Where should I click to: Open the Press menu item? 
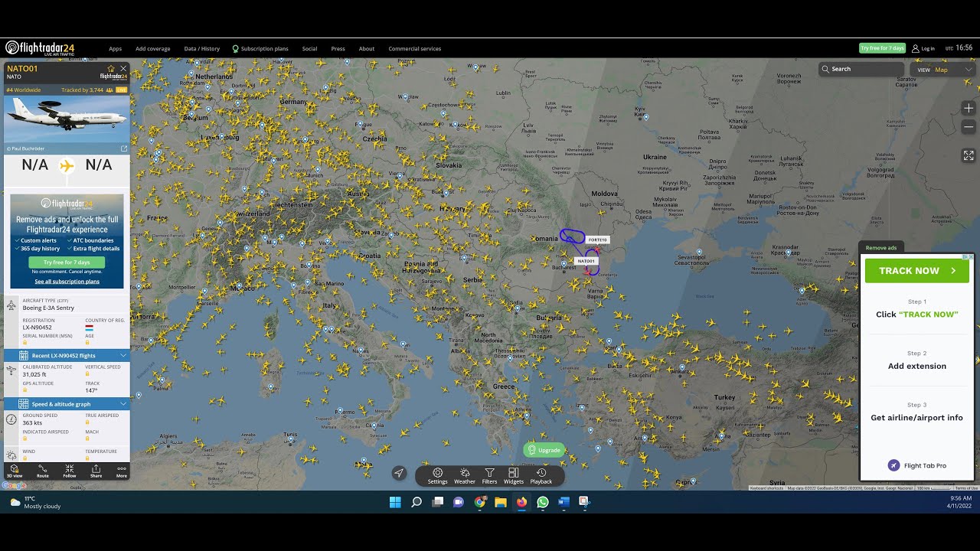coord(338,48)
